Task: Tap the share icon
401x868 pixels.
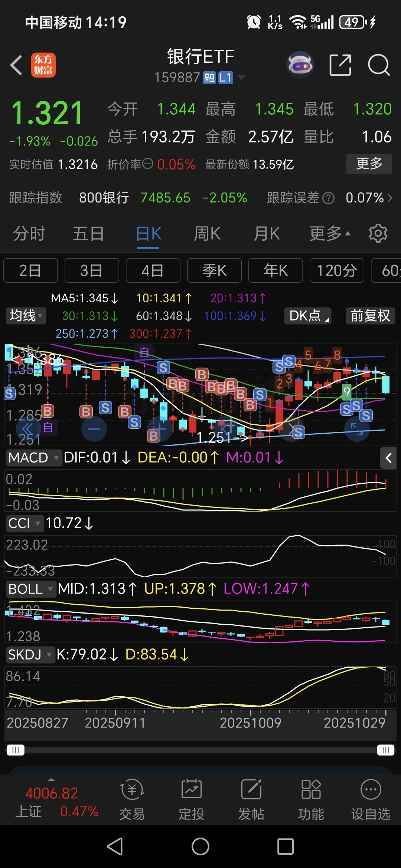Action: coord(340,65)
